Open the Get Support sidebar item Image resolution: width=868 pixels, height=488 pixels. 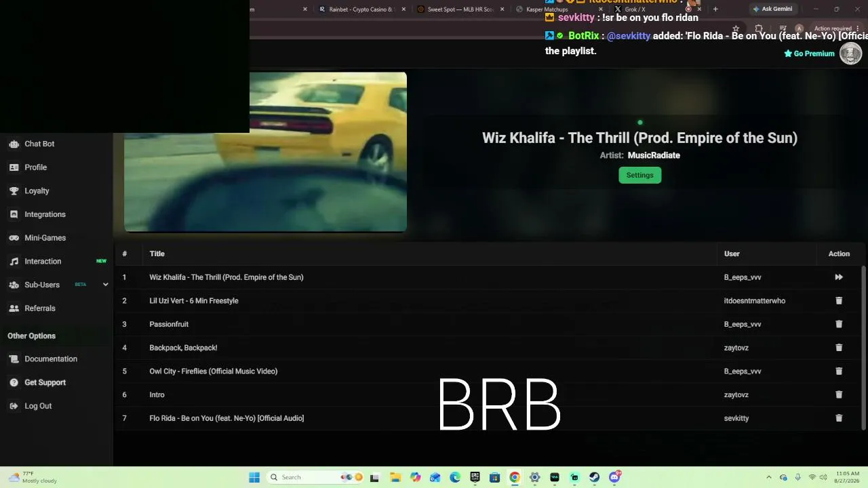pyautogui.click(x=45, y=382)
